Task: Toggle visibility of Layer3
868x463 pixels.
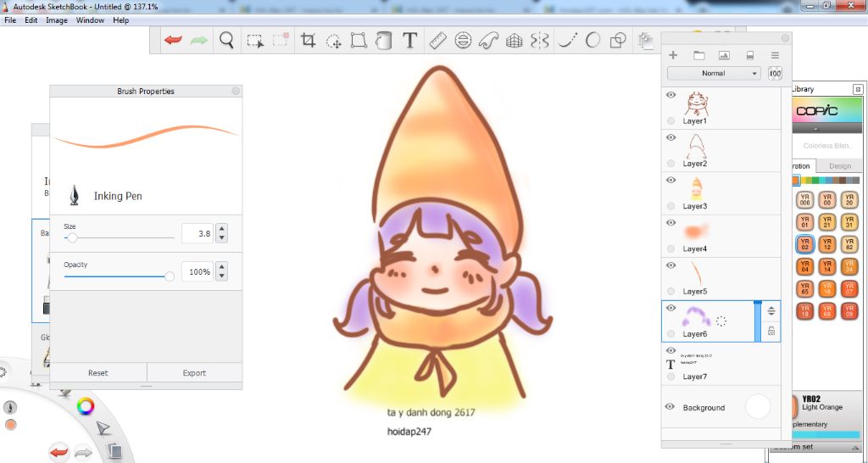Action: pos(671,180)
